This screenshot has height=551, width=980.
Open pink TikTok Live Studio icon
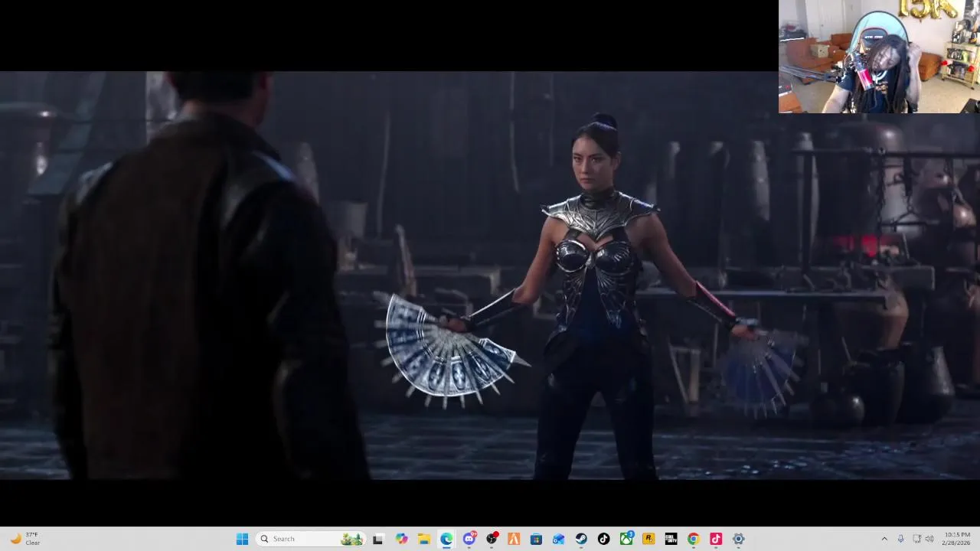716,539
